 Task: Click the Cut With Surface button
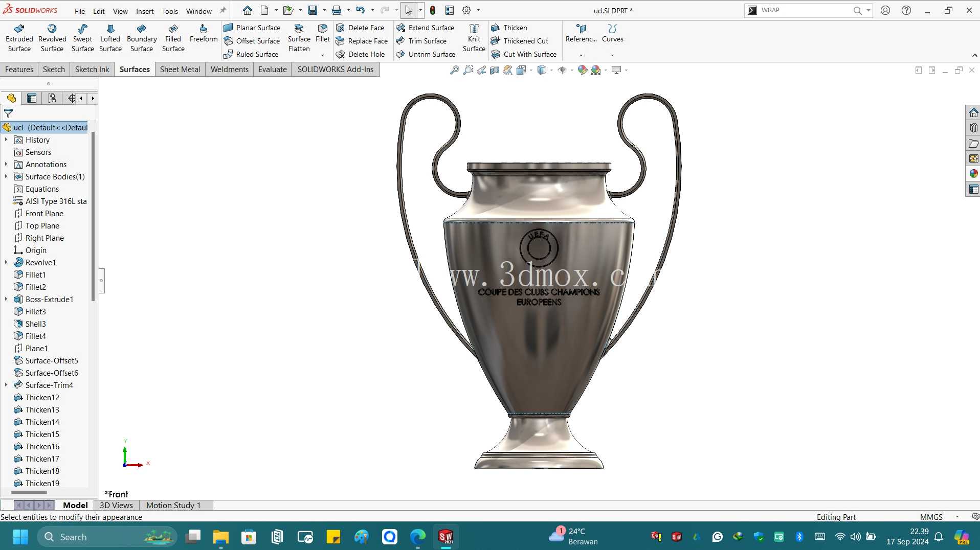tap(524, 54)
